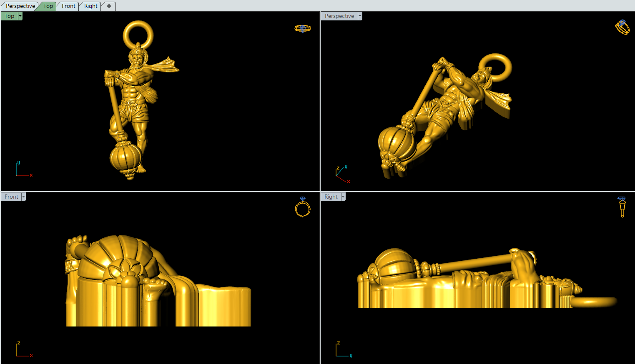Switch to the Right tab in the tab bar
The image size is (635, 364).
[x=90, y=6]
